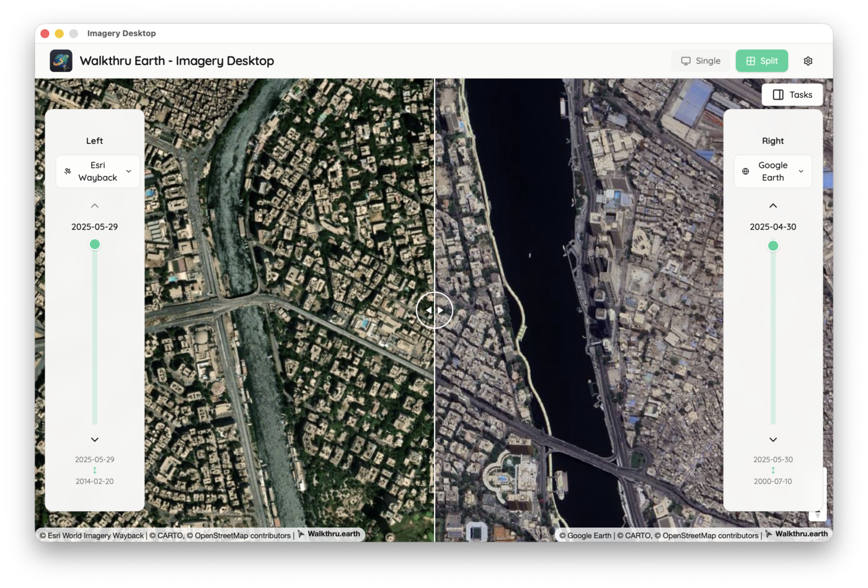Screen dimensions: 868x588
Task: Open app settings with the gear icon
Action: pos(808,61)
